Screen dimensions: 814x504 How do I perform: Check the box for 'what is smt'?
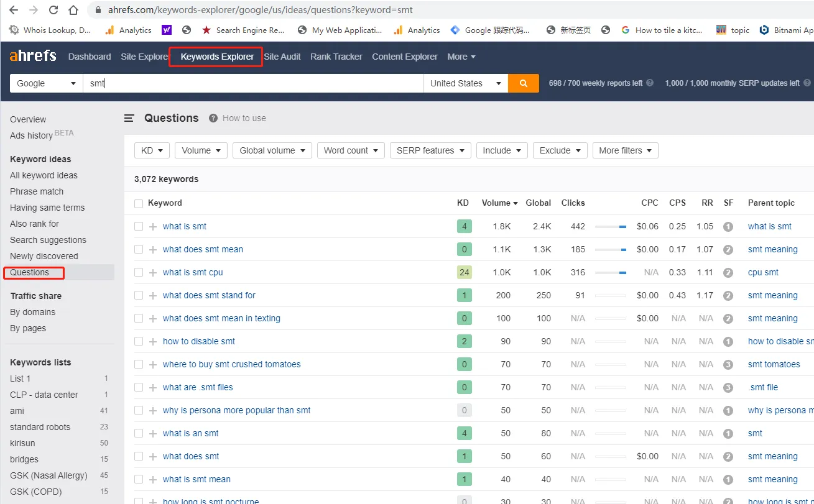point(139,226)
